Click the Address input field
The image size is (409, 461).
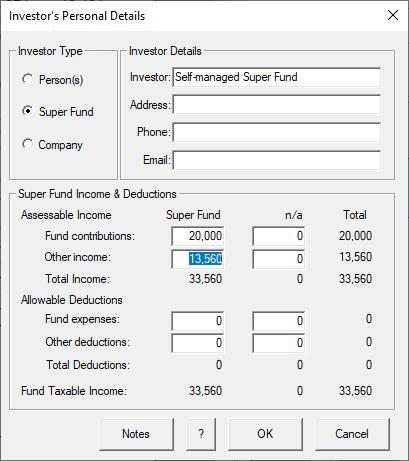tap(276, 105)
